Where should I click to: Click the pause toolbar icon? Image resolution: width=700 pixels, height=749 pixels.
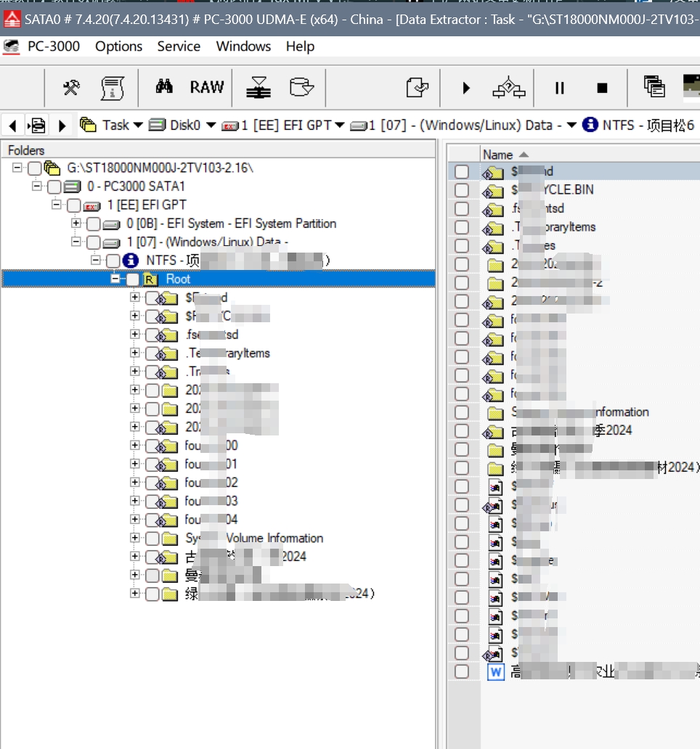coord(559,88)
